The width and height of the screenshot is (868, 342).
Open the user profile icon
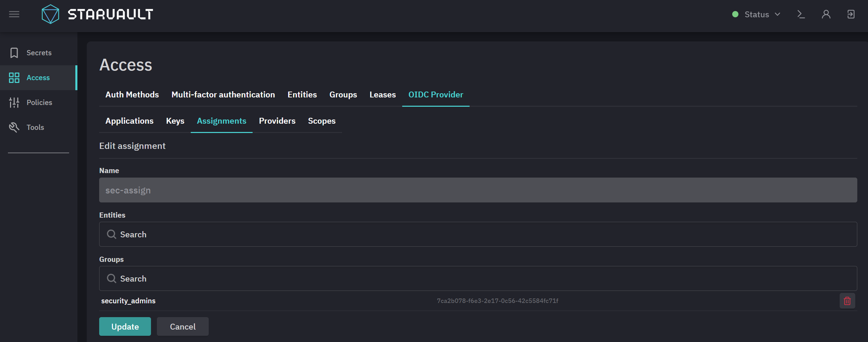pyautogui.click(x=826, y=14)
